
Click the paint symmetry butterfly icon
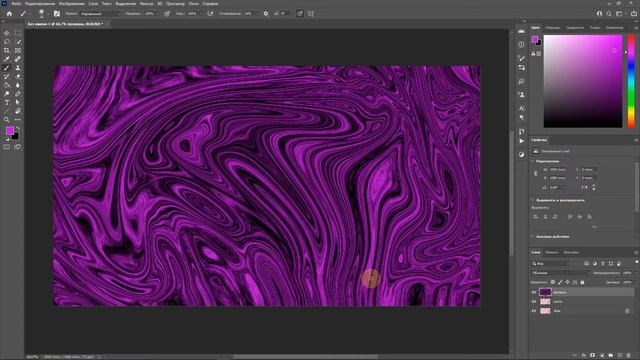pos(311,13)
